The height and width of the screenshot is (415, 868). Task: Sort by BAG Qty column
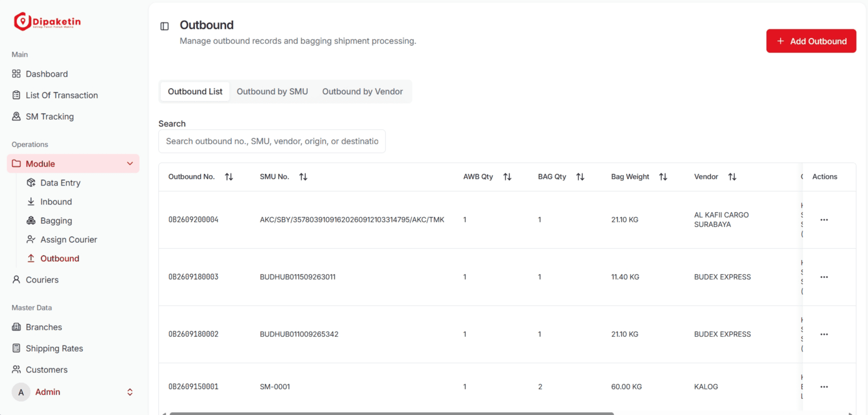[x=581, y=177]
